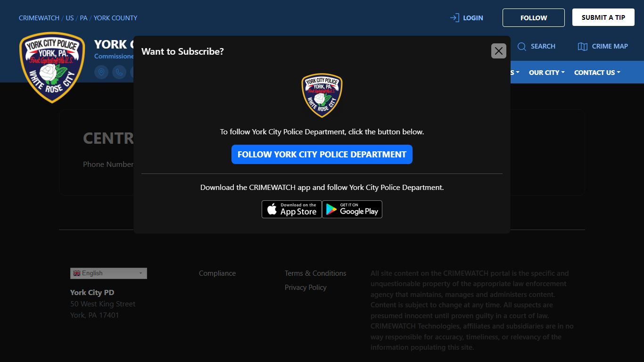The image size is (644, 362).
Task: Open the Compliance footer link
Action: click(217, 273)
